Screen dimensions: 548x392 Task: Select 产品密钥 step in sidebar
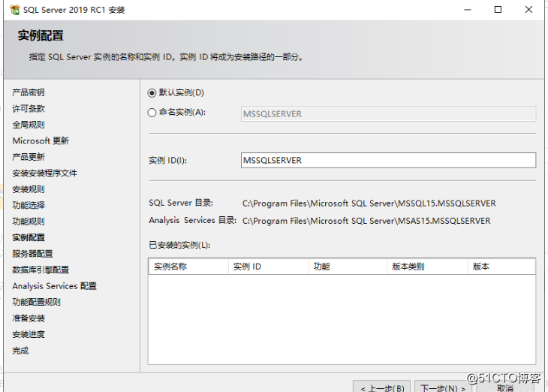click(29, 92)
